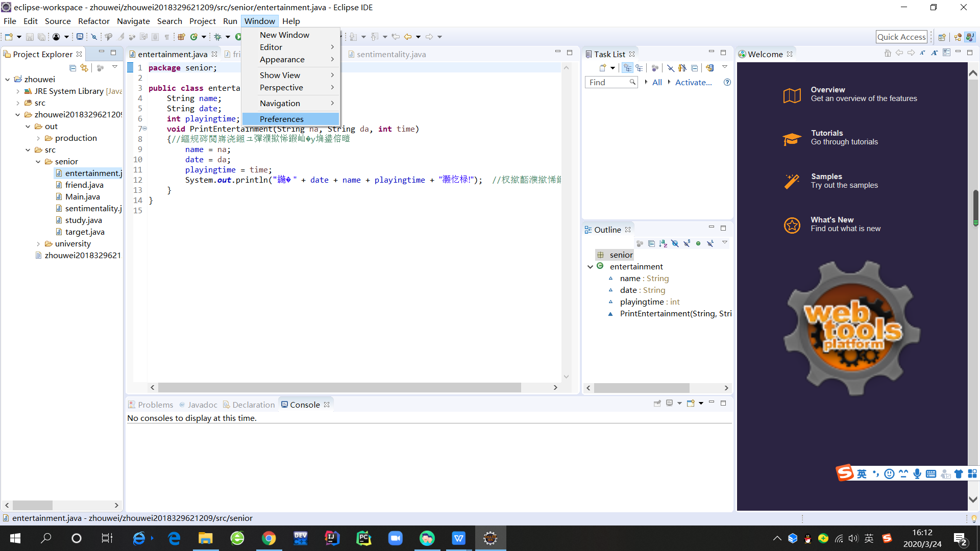The image size is (980, 551).
Task: Click the New Task icon in Task List
Action: pos(603,68)
